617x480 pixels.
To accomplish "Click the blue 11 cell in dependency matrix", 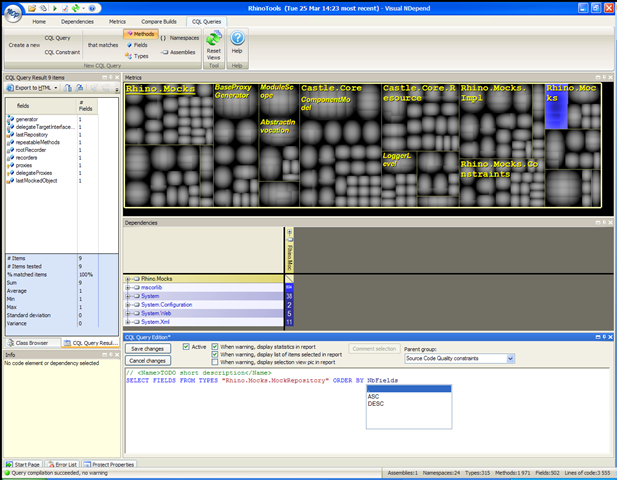I will click(289, 322).
